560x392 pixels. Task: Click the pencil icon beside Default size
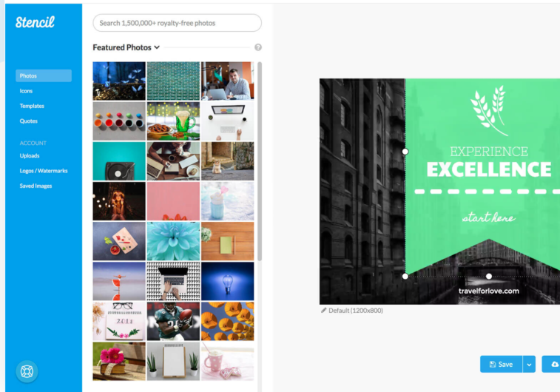tap(323, 310)
